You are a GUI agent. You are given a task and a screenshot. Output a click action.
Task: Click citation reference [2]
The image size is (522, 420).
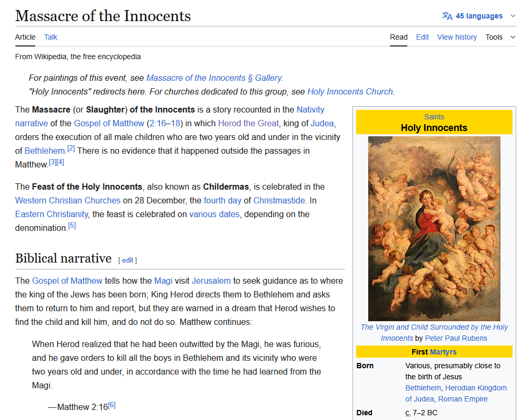pos(71,148)
